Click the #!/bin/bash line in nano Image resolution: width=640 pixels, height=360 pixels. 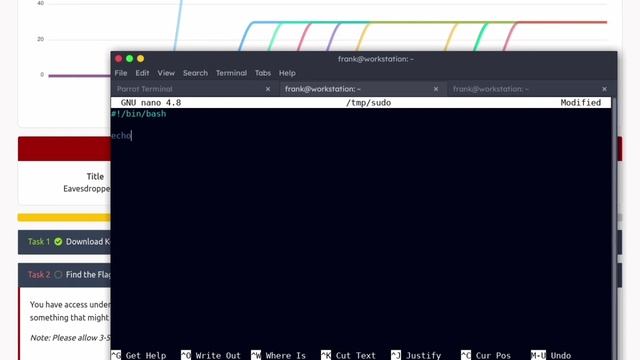139,114
